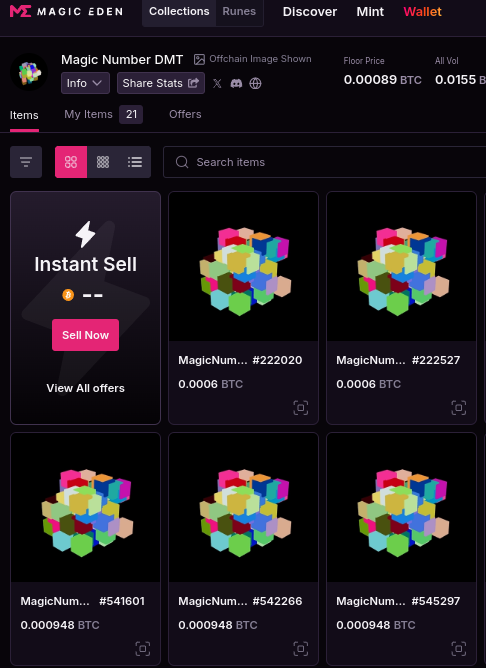Click the 0.0006 BTC price of #222020
This screenshot has height=668, width=486.
(x=210, y=384)
